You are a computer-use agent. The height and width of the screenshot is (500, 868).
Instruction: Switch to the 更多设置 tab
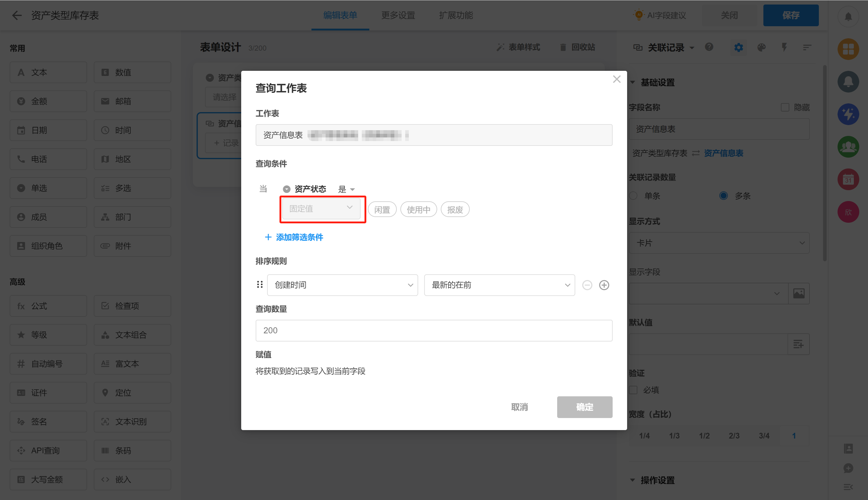pos(398,15)
